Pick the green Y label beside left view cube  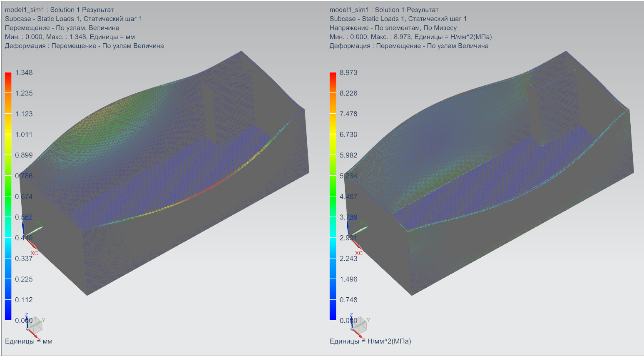[43, 320]
